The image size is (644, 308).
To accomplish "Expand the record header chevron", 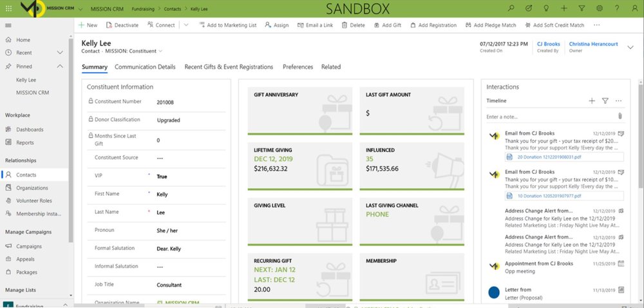I will (x=630, y=48).
